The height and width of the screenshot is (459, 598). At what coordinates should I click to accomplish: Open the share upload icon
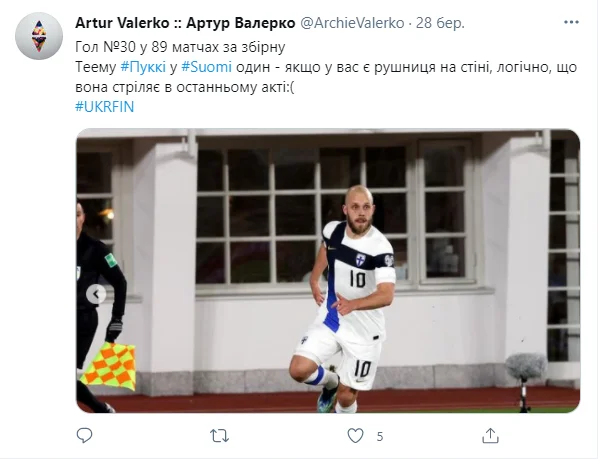pos(490,435)
